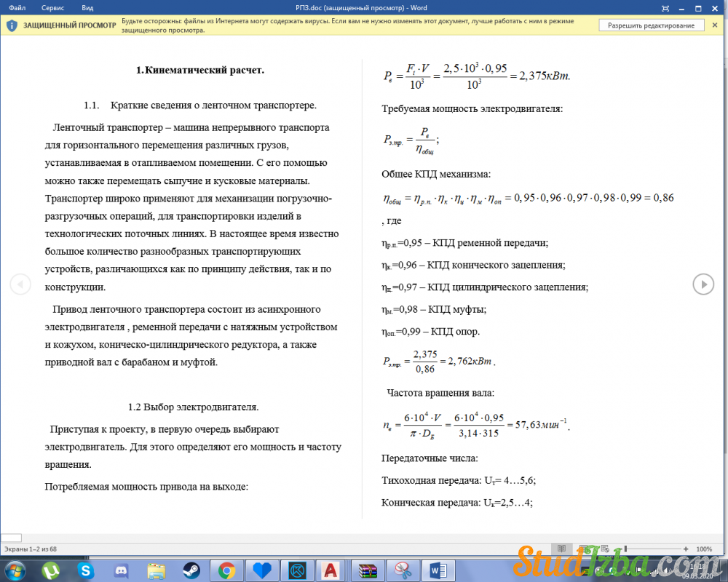Viewport: 728px width, 582px height.
Task: Open the Сервис menu
Action: point(53,8)
